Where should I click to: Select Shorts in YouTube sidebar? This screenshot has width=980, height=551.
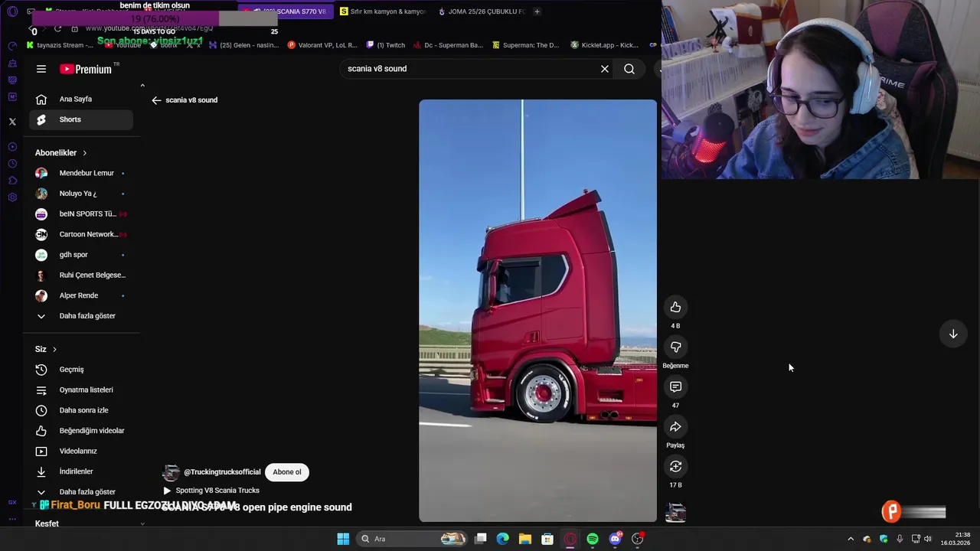[81, 119]
